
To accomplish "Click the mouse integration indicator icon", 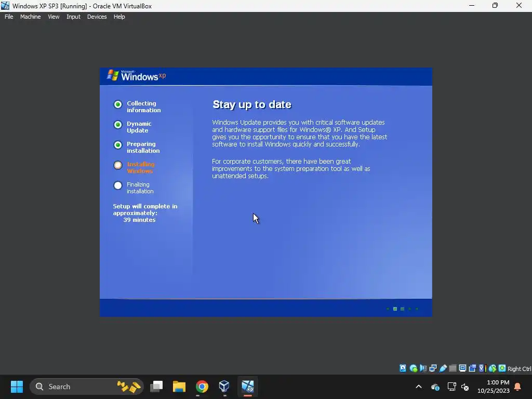I will (x=493, y=368).
